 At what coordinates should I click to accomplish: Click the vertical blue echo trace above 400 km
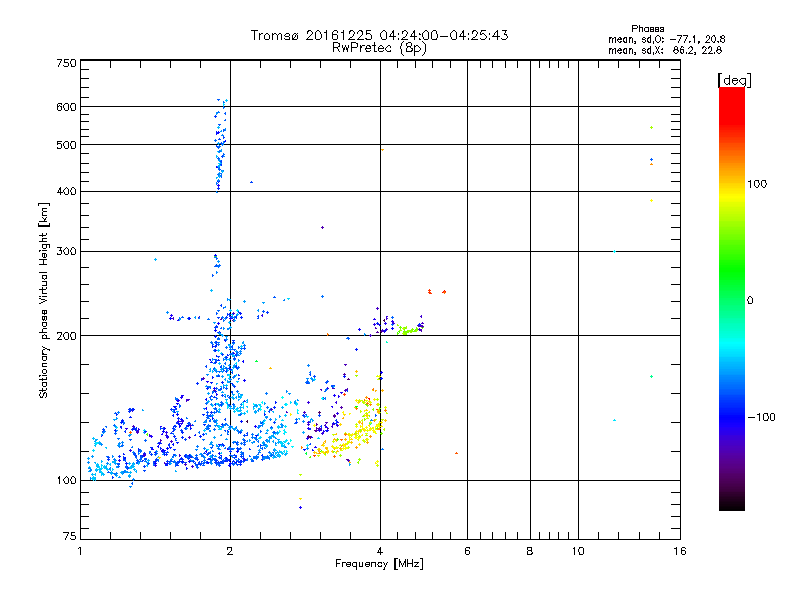tap(220, 145)
